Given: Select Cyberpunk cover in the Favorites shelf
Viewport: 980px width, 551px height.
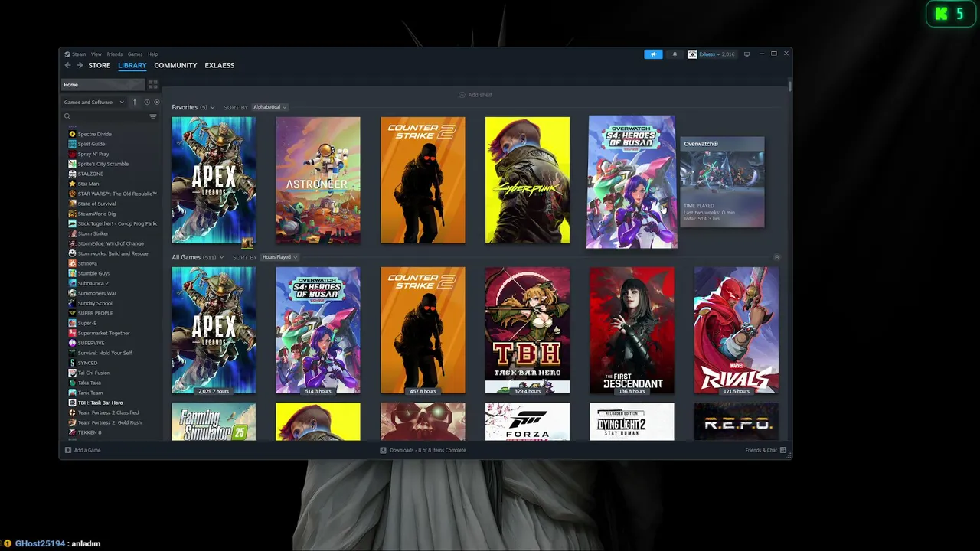Looking at the screenshot, I should point(528,181).
